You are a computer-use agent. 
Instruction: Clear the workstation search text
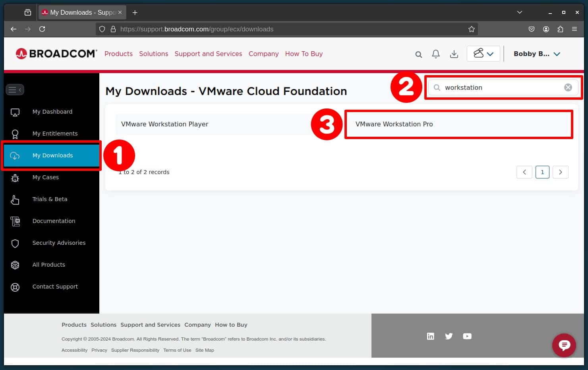pyautogui.click(x=568, y=87)
